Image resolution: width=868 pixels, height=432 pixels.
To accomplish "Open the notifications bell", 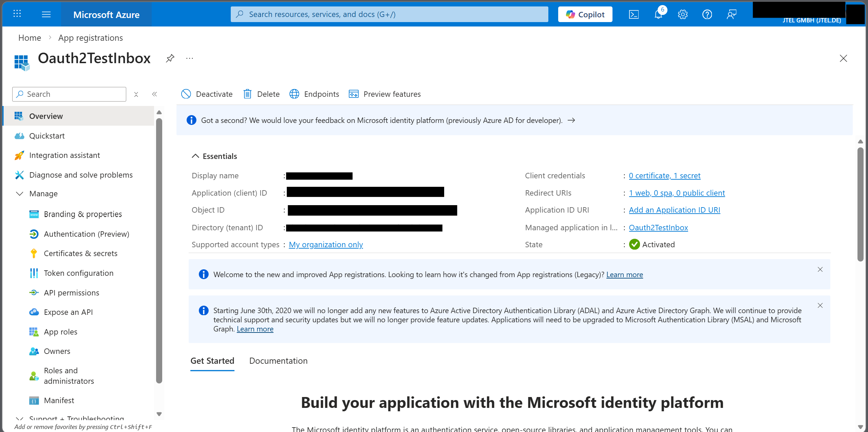I will 658,15.
